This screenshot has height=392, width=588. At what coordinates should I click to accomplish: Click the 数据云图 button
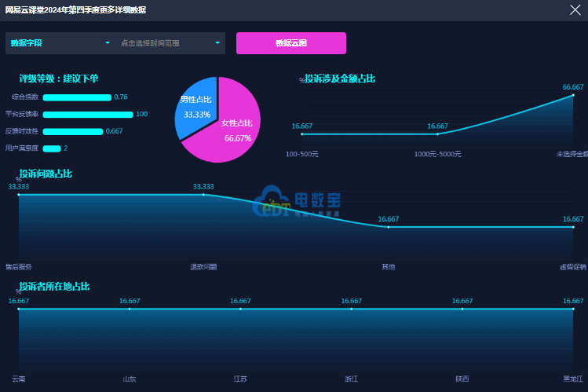point(290,43)
